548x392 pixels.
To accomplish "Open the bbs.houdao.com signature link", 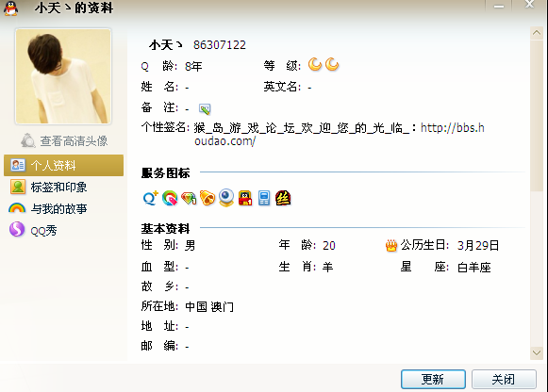I will [x=339, y=135].
